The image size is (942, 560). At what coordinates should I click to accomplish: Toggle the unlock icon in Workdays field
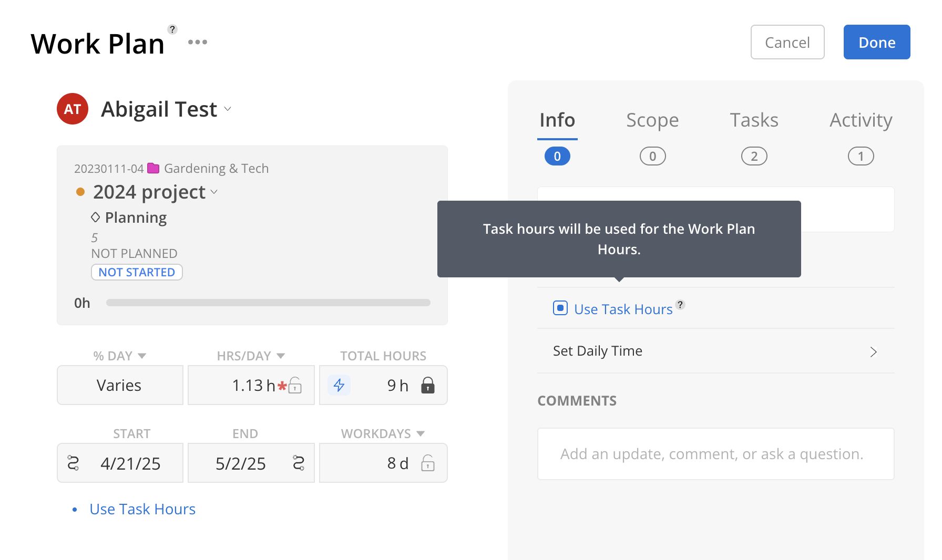tap(428, 463)
